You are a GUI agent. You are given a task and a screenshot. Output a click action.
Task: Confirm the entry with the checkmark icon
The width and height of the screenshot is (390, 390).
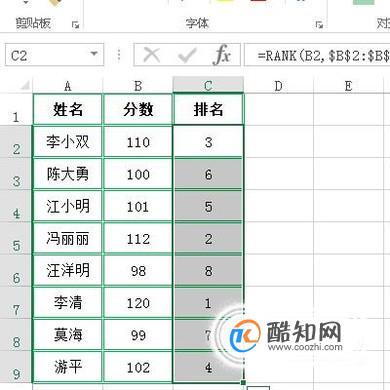click(x=187, y=55)
